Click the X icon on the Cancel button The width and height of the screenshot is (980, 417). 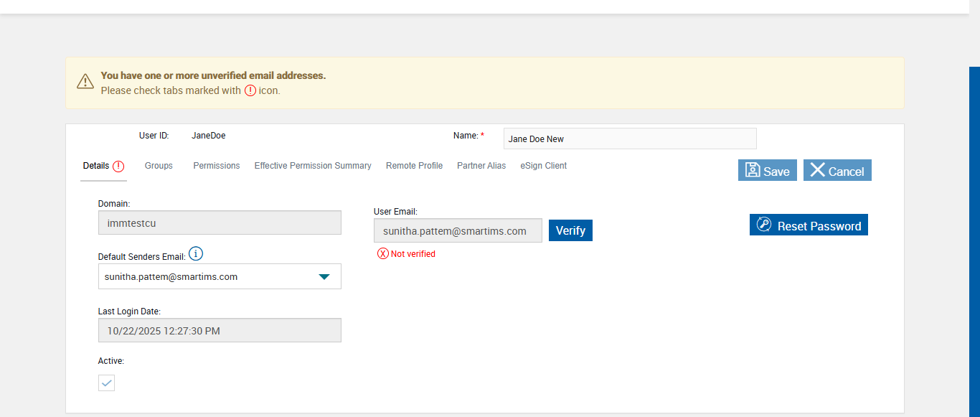[817, 170]
